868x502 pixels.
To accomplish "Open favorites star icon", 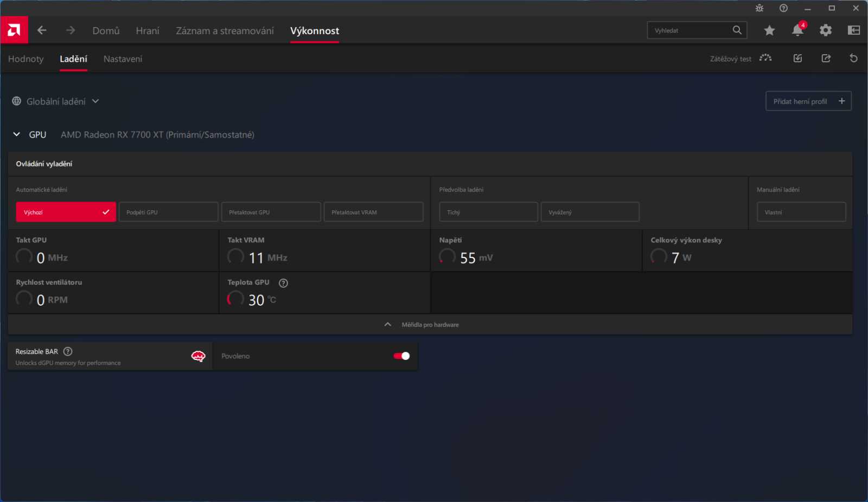I will [769, 30].
